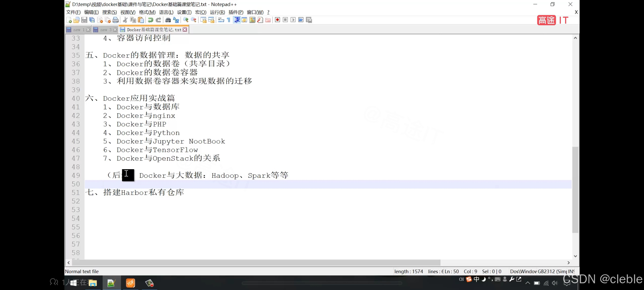This screenshot has width=644, height=290.
Task: Close the Docker基础篇课堂笔记.txt tab
Action: (x=185, y=30)
